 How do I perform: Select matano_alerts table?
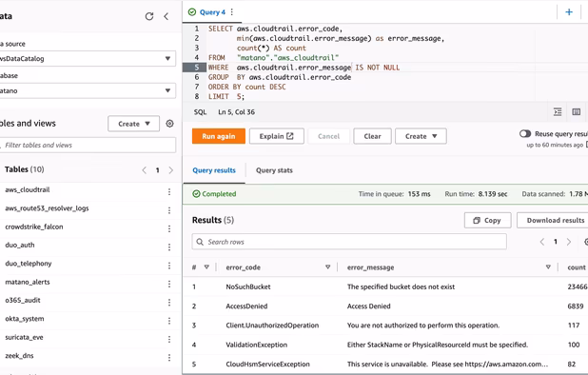(28, 282)
